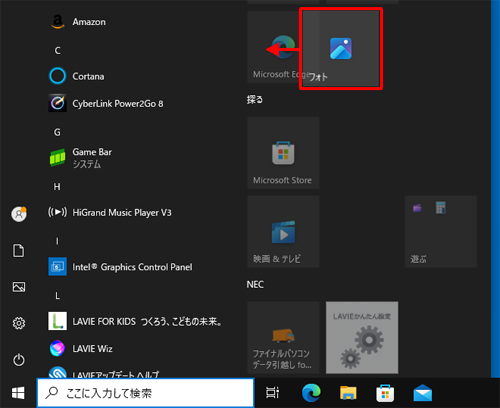Open the 映画 & テレビ tile
Image resolution: width=500 pixels, height=408 pixels.
point(283,232)
